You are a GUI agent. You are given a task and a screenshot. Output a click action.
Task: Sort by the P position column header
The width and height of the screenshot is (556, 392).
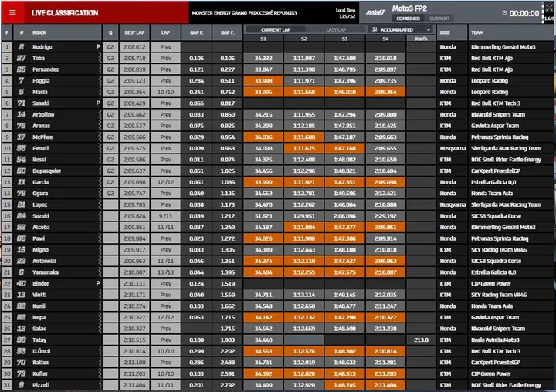point(7,32)
